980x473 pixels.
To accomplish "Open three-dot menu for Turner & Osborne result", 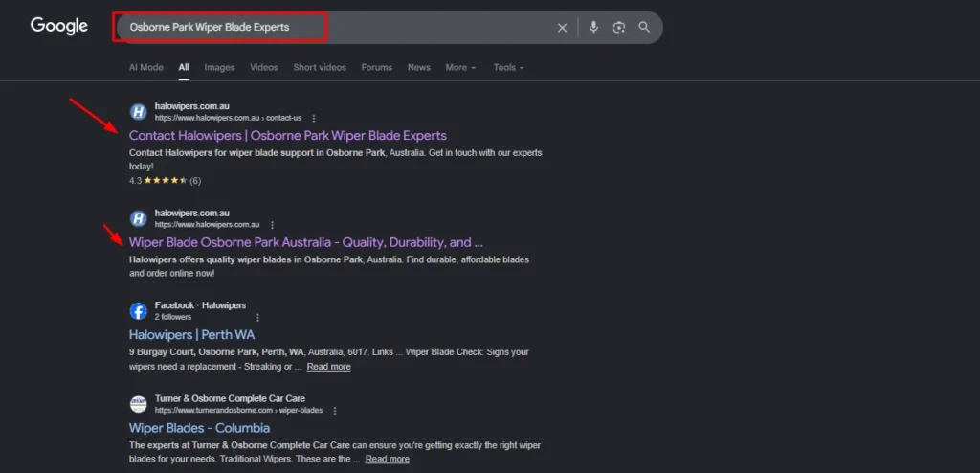I will 335,410.
